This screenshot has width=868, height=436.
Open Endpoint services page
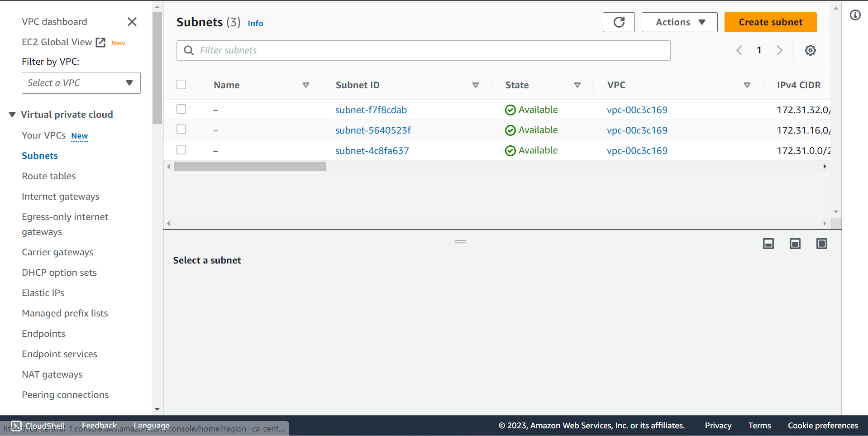pyautogui.click(x=59, y=354)
